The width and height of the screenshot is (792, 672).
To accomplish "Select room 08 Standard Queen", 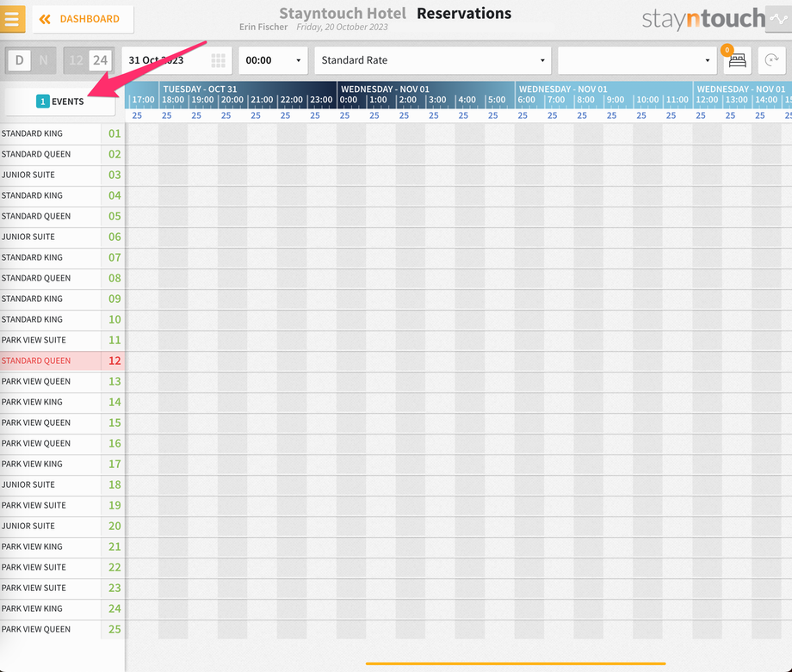I will (x=62, y=279).
